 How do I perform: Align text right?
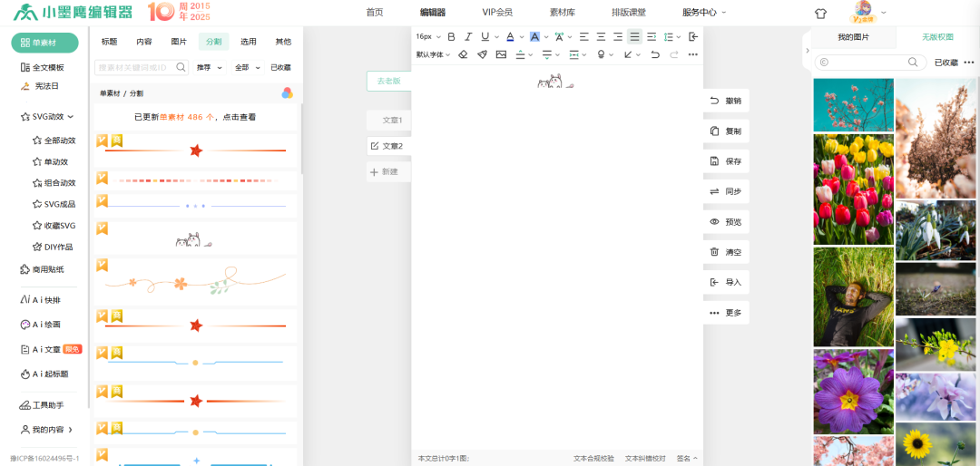point(618,37)
